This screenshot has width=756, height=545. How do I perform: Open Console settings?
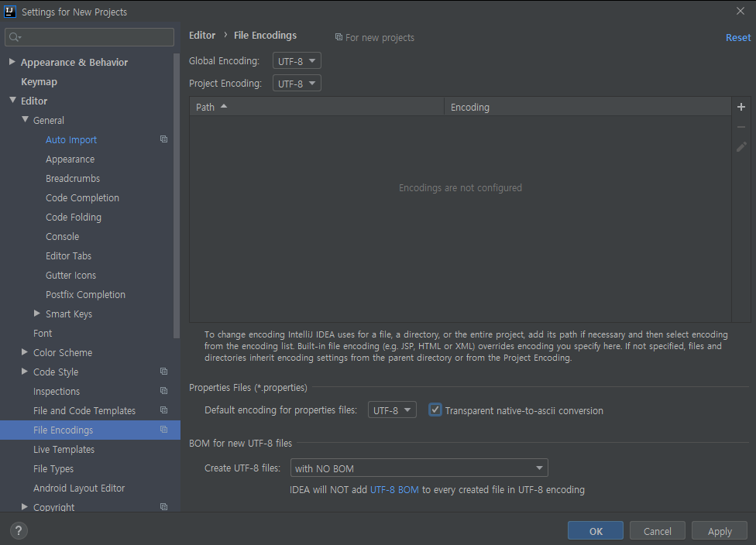[62, 237]
